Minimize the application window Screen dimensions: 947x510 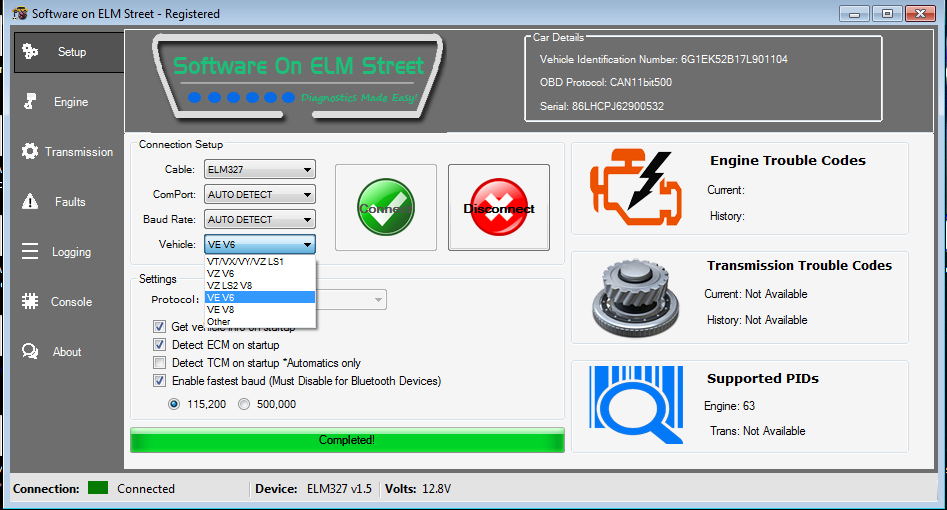tap(854, 13)
